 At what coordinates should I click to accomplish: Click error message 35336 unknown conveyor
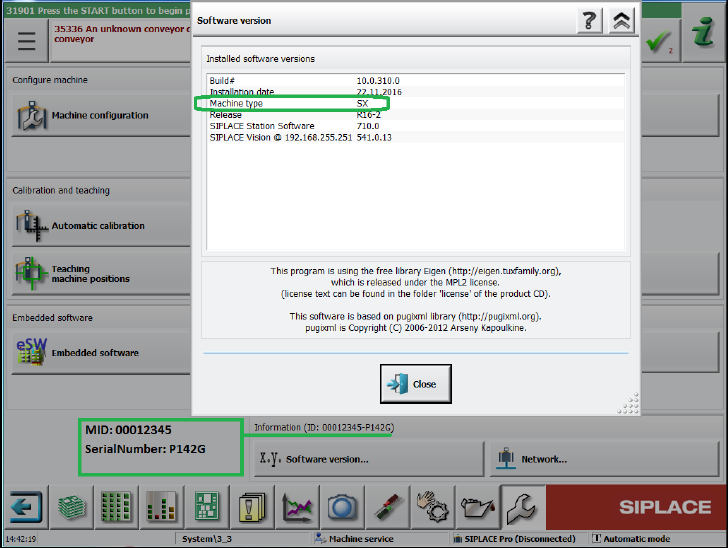click(x=122, y=34)
